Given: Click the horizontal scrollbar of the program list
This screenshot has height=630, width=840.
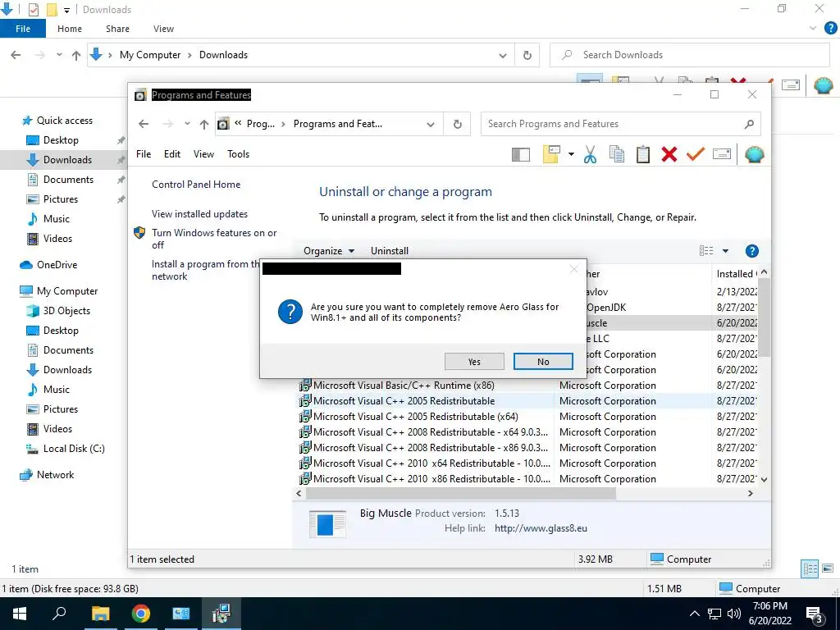Looking at the screenshot, I should [x=461, y=493].
